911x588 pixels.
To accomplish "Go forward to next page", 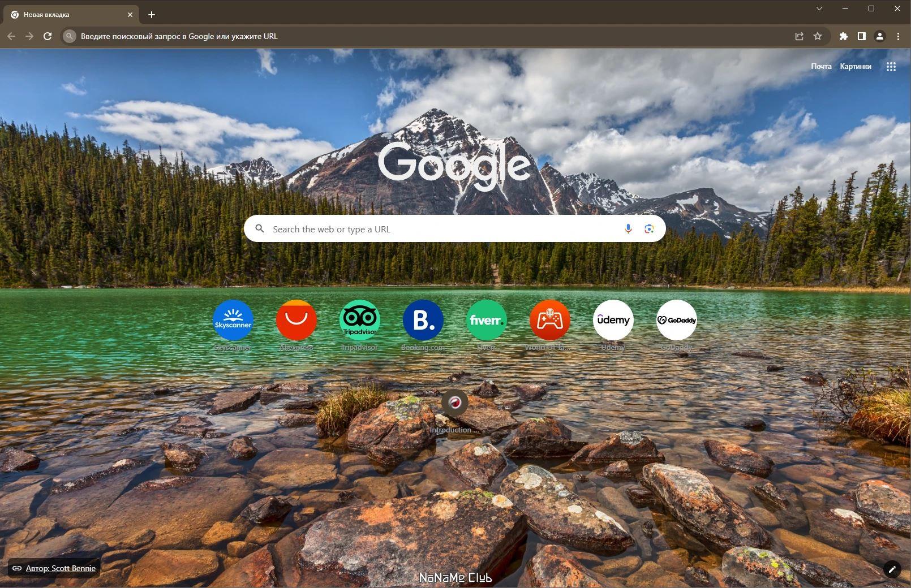I will pyautogui.click(x=29, y=36).
